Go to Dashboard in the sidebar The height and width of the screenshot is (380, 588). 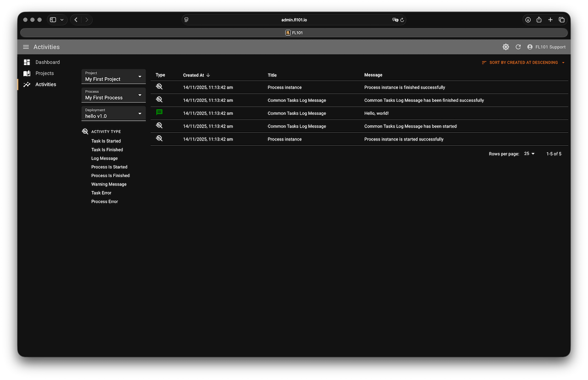47,62
